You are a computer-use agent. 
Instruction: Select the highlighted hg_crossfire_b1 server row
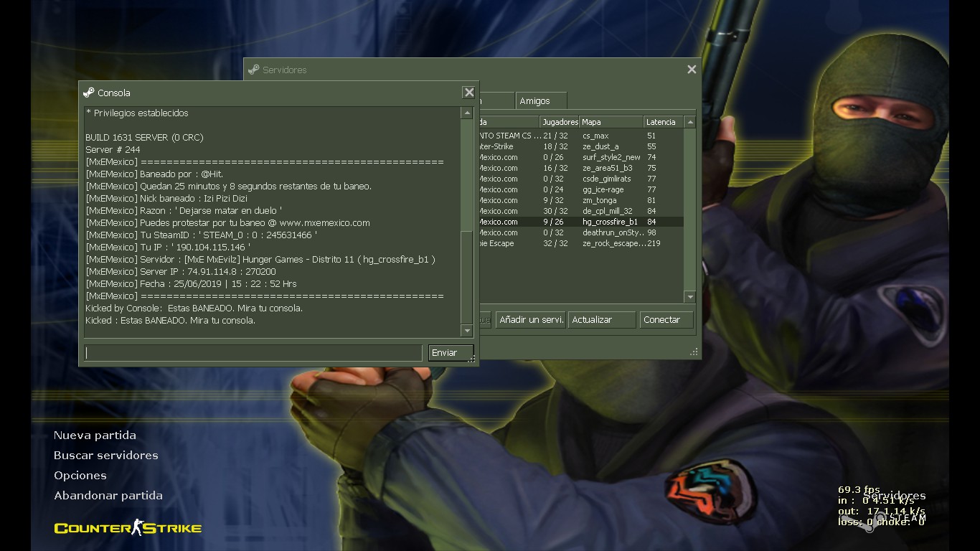click(581, 222)
